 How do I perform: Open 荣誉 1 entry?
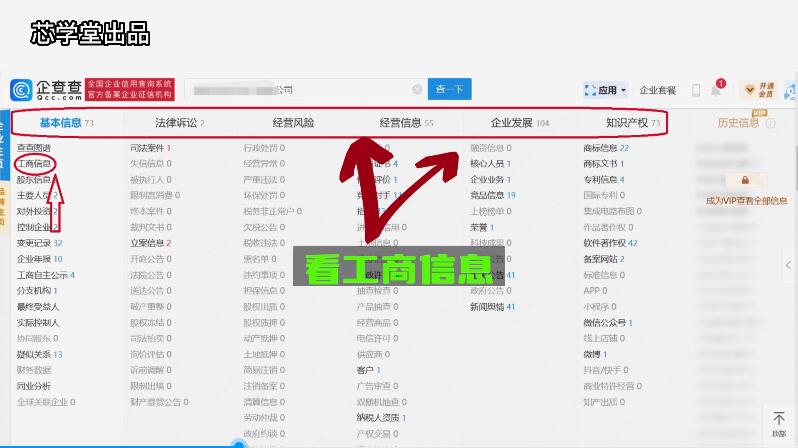pos(482,227)
